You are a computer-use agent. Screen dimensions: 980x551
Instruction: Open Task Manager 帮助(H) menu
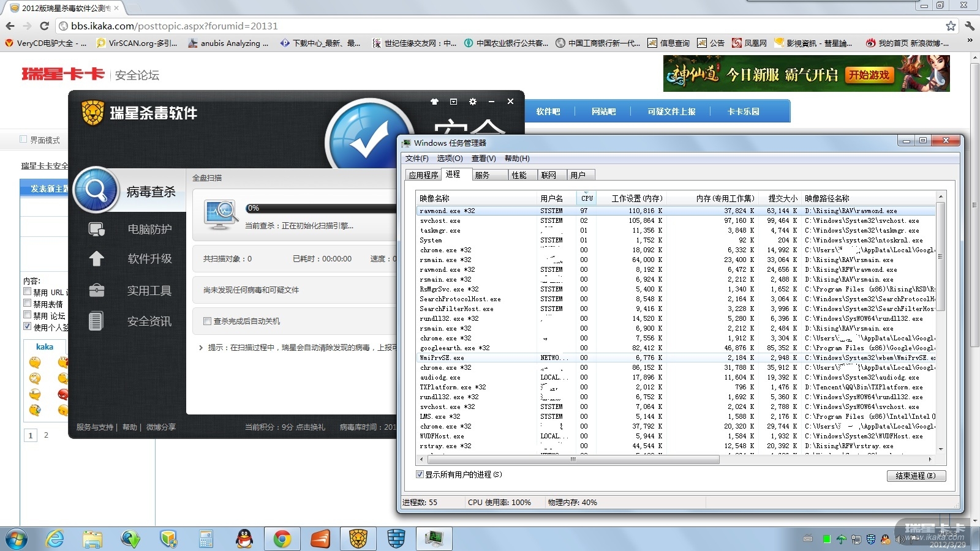pos(517,159)
